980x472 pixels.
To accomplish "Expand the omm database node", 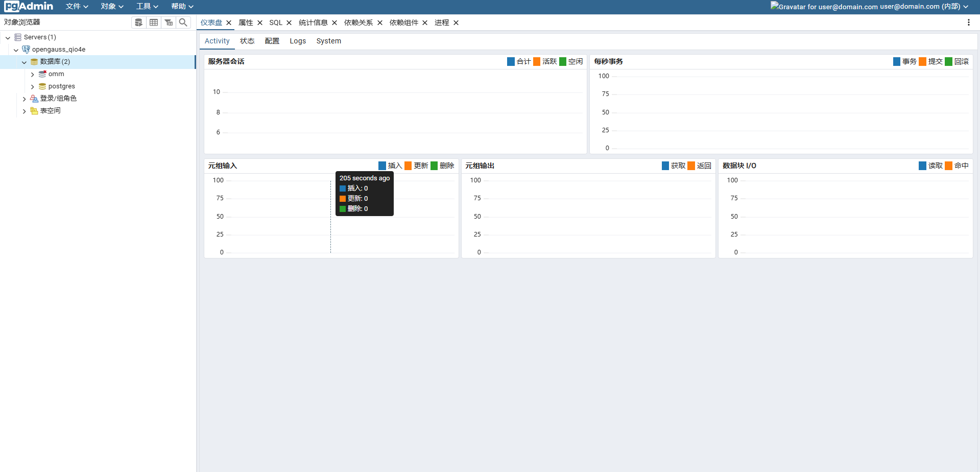I will 33,75.
